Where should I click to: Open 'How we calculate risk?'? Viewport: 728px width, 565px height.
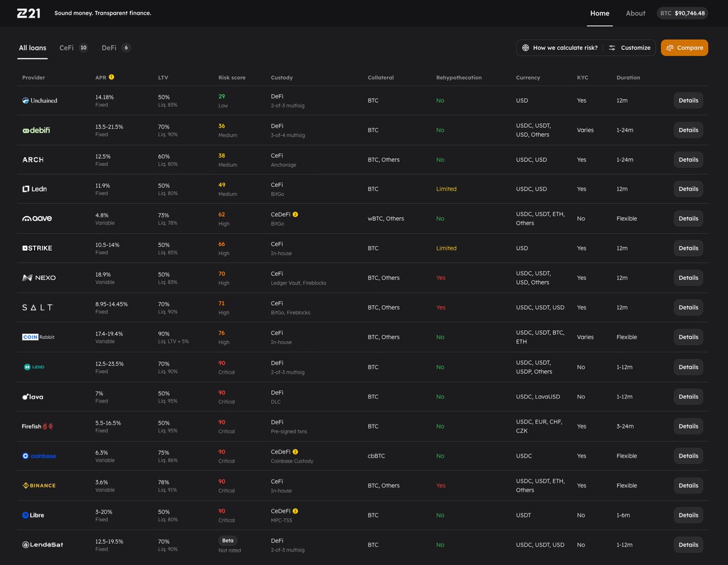coord(559,48)
